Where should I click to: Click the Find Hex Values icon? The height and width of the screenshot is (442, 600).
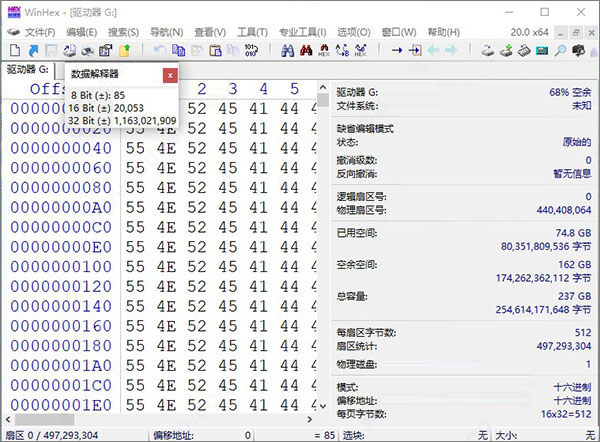(x=324, y=50)
